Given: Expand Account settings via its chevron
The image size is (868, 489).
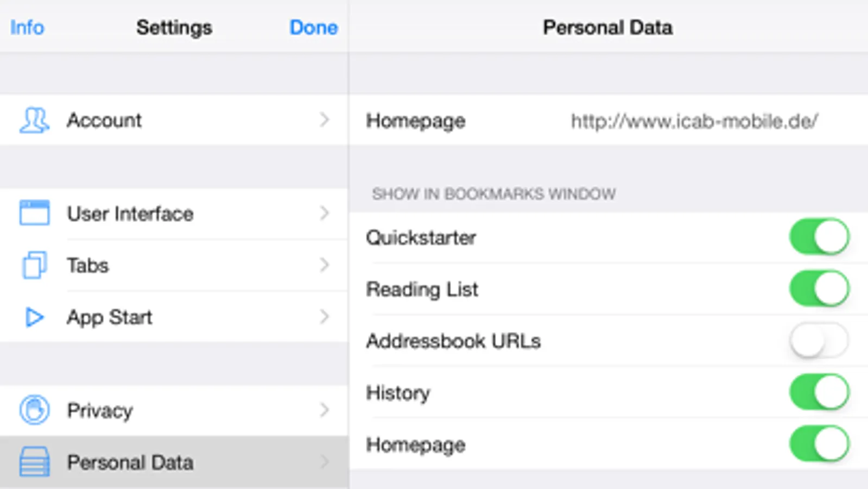Looking at the screenshot, I should click(x=324, y=120).
